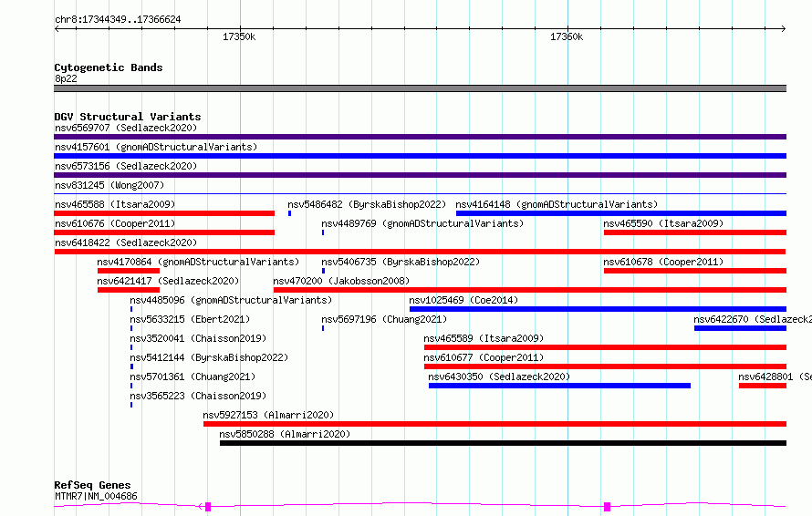The image size is (812, 516).
Task: Click the Cytogenetic Bands track title
Action: (x=109, y=67)
